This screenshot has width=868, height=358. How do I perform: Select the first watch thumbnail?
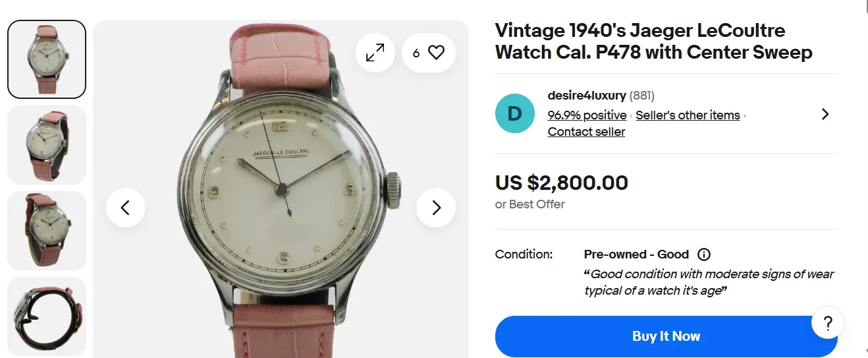[x=47, y=59]
